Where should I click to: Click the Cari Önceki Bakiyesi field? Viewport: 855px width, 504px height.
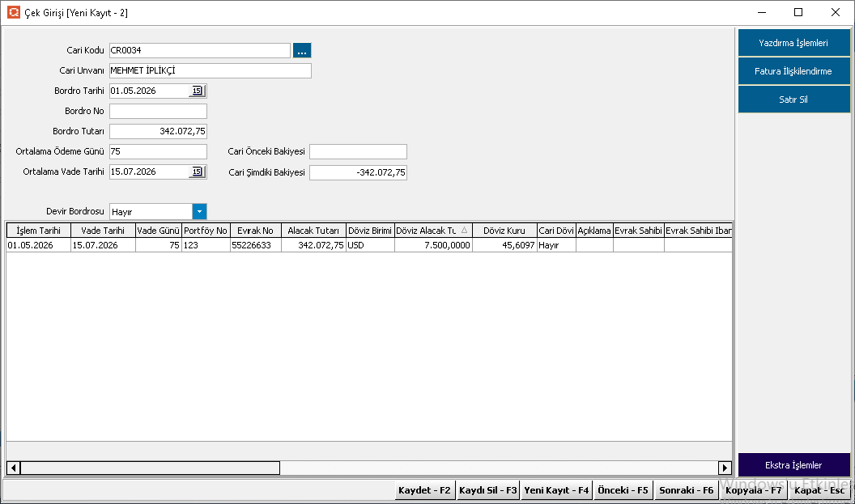pyautogui.click(x=358, y=151)
